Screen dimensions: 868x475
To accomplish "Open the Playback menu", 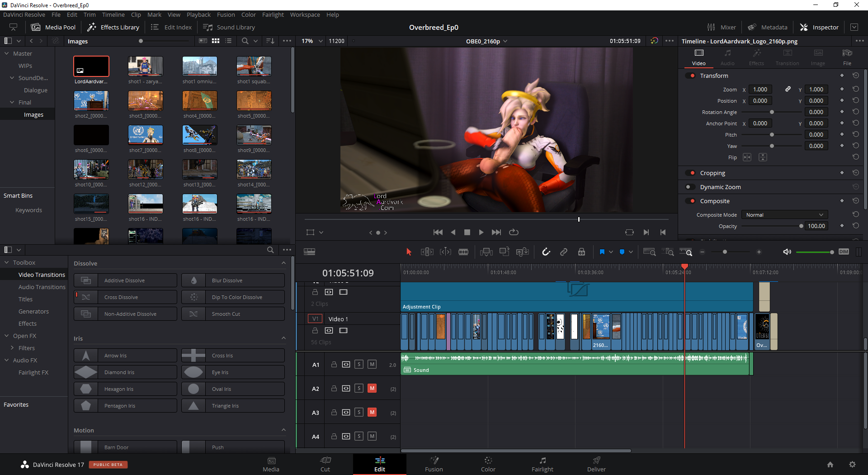I will tap(199, 14).
